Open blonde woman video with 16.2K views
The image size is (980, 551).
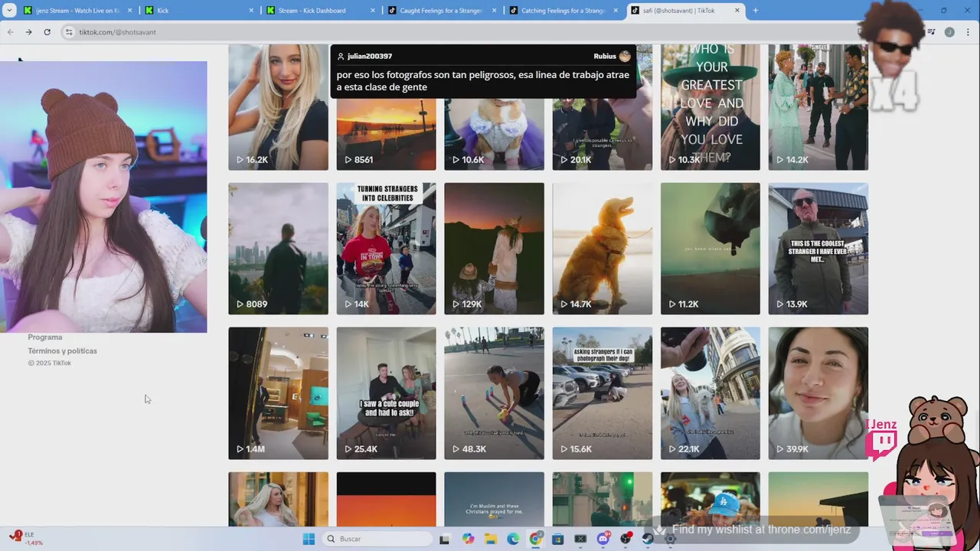point(278,107)
